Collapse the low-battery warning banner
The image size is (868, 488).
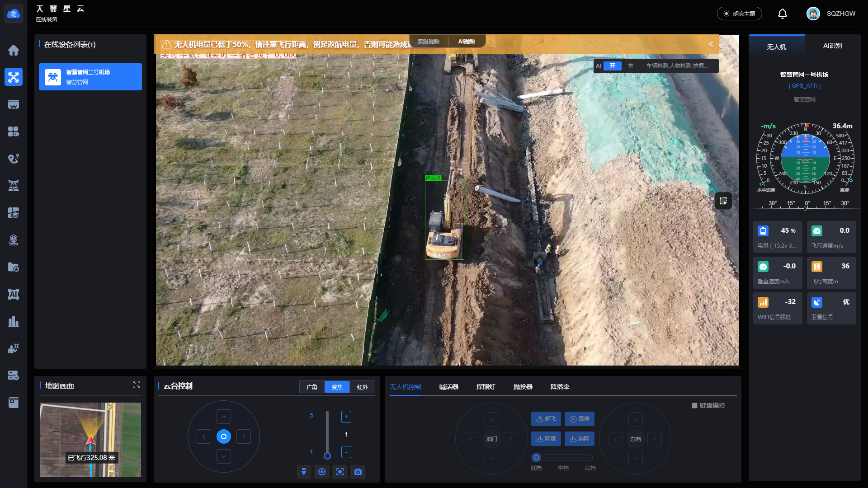[711, 44]
